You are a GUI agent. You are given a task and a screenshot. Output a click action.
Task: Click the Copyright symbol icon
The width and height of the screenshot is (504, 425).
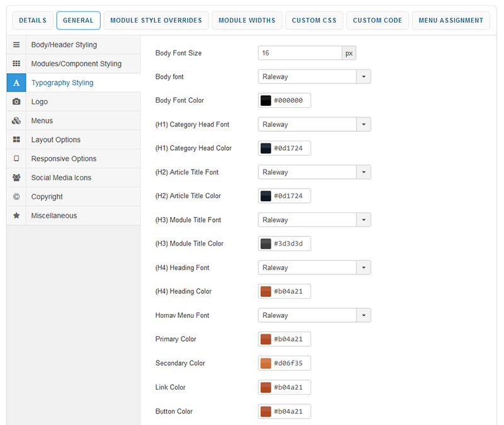click(x=16, y=197)
